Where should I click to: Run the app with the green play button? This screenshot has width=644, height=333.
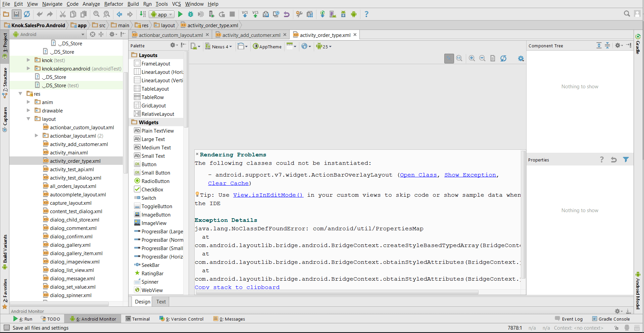(180, 14)
